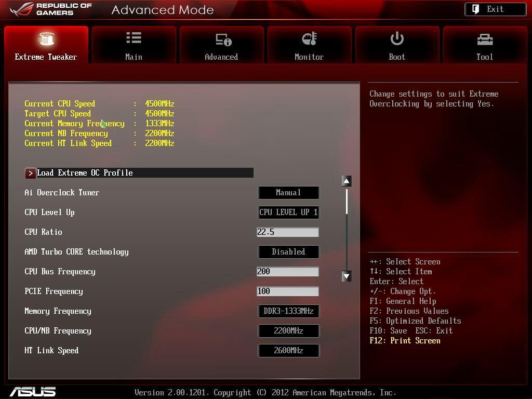Click the F5: Optimized Defaults hint

pyautogui.click(x=415, y=321)
